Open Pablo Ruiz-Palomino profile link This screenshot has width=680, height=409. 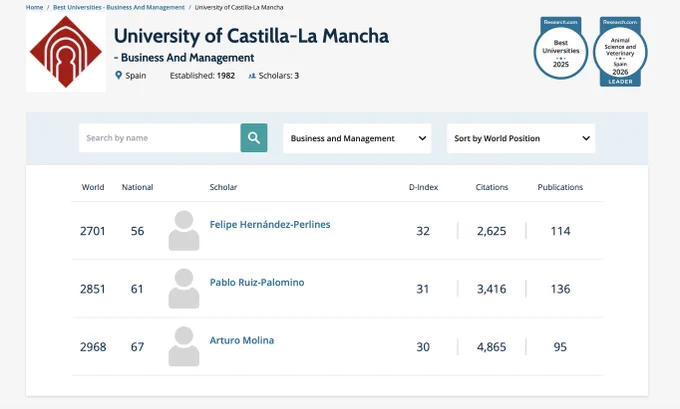tap(257, 282)
